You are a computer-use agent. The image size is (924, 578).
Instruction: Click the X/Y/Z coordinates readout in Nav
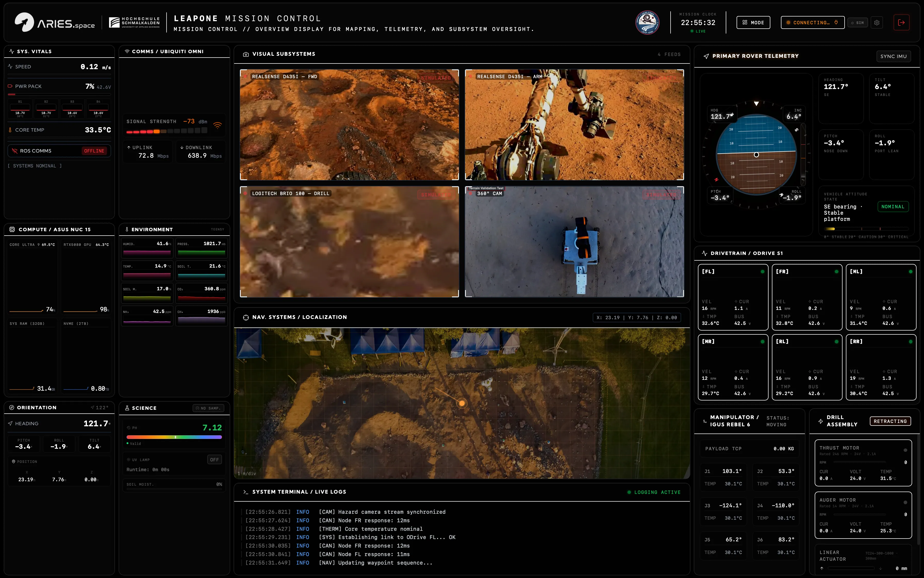[x=637, y=318]
